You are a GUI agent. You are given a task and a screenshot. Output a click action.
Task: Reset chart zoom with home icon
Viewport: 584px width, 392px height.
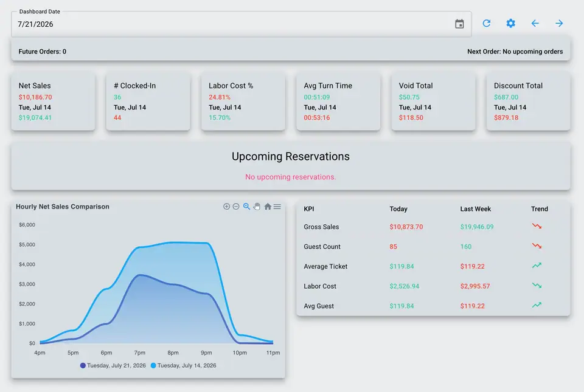pyautogui.click(x=268, y=207)
